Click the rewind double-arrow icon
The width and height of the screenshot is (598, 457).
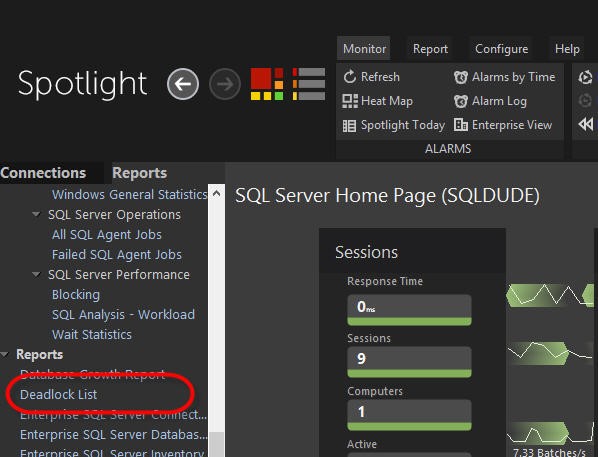586,124
